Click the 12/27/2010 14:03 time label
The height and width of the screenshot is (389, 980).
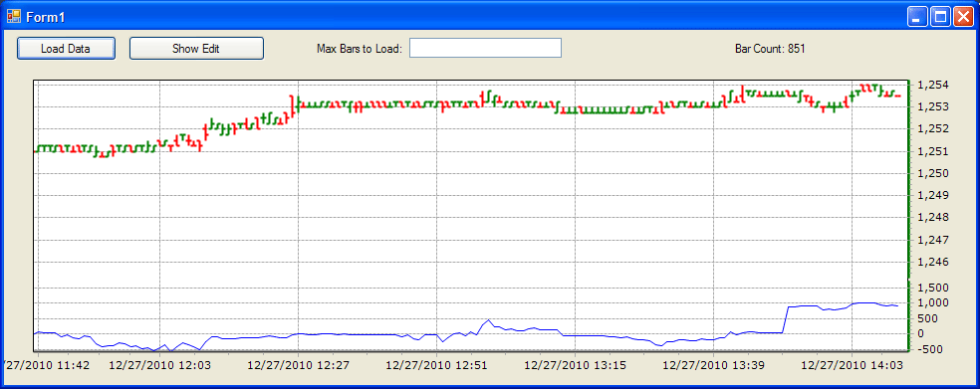852,366
